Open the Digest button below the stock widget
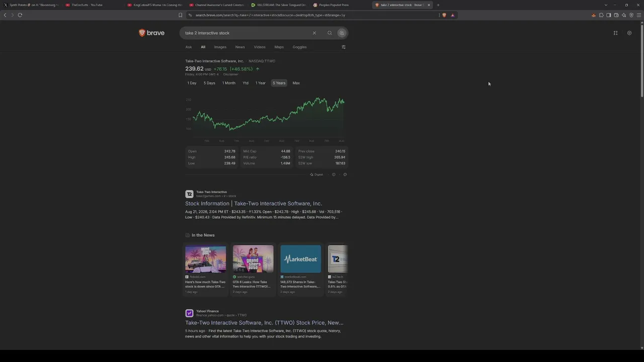The image size is (644, 362). [x=316, y=174]
